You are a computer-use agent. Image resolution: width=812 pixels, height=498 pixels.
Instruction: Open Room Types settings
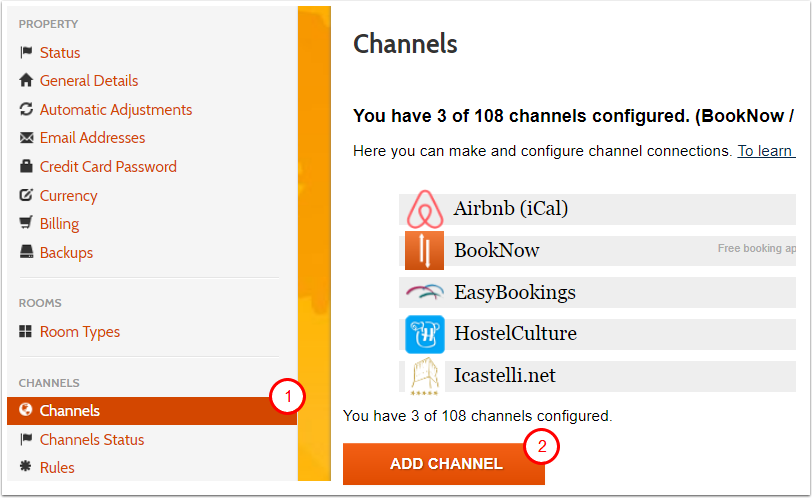80,332
